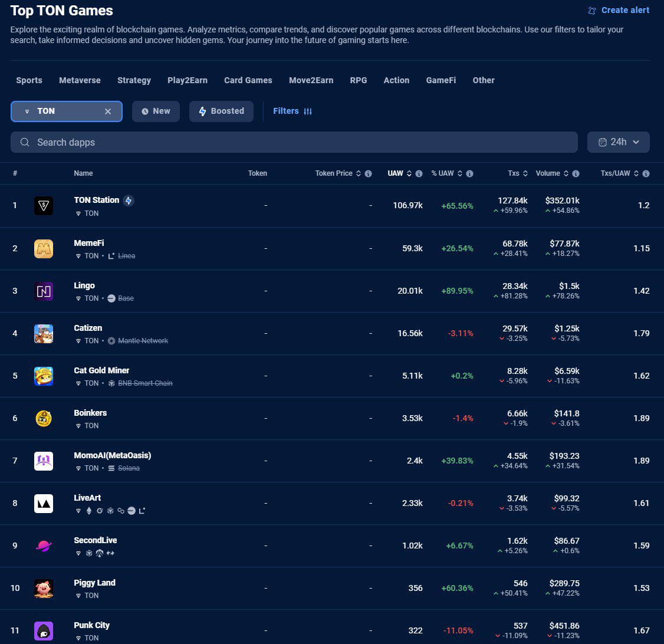Expand the Filters options

292,111
